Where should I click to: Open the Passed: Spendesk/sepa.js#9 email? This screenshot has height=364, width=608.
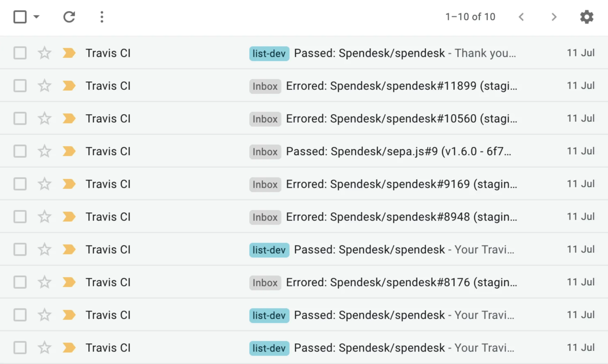click(398, 151)
